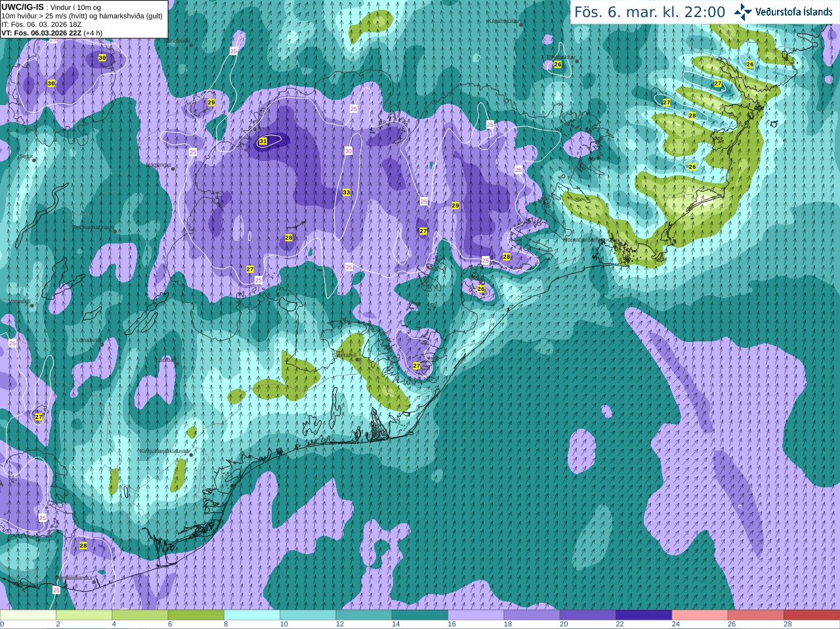Click the yellow 27 gust label nearest Skaftafell
The width and height of the screenshot is (840, 629).
coord(417,366)
